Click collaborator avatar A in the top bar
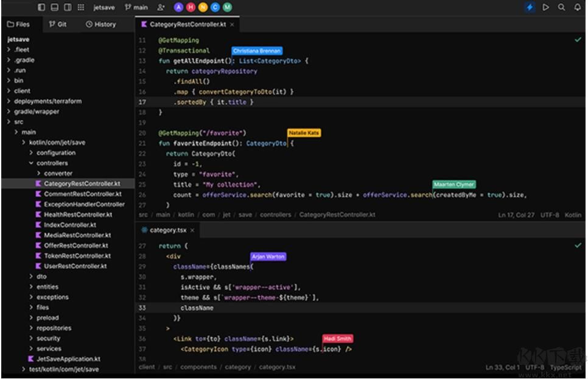The height and width of the screenshot is (379, 588). pos(178,7)
